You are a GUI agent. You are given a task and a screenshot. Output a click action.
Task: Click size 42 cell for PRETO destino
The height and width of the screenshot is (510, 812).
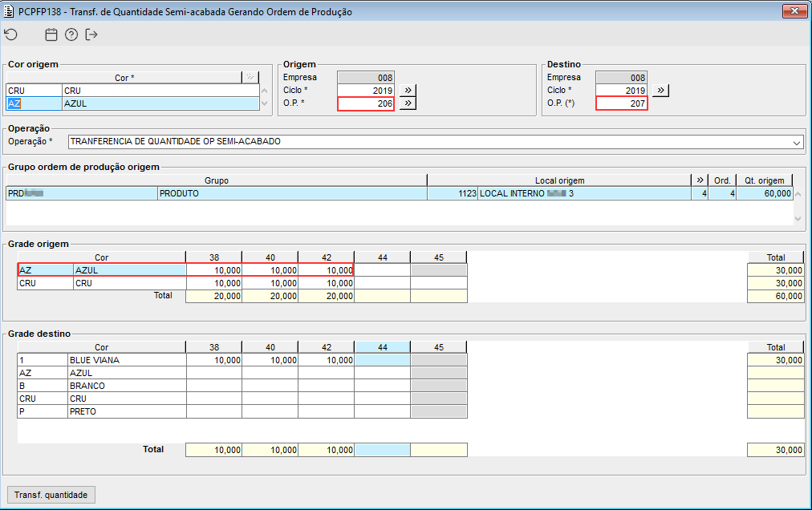click(x=327, y=411)
